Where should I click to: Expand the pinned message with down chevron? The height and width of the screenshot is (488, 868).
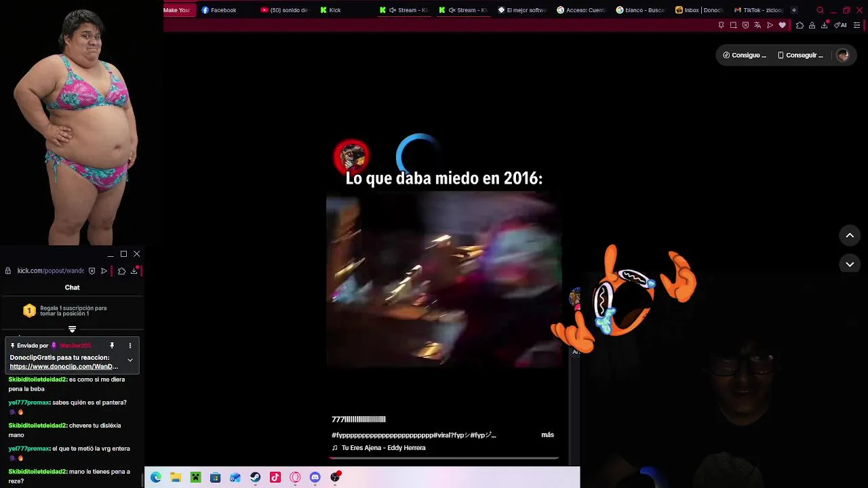pos(130,360)
